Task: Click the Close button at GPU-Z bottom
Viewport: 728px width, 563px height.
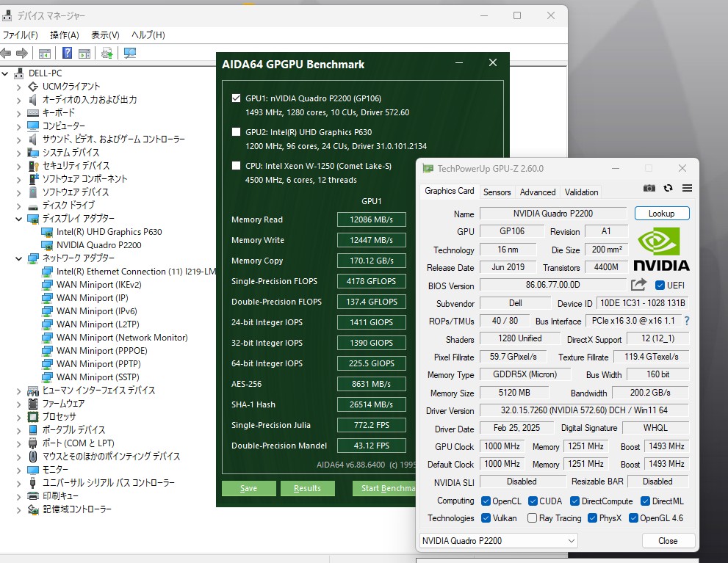Action: pyautogui.click(x=668, y=541)
